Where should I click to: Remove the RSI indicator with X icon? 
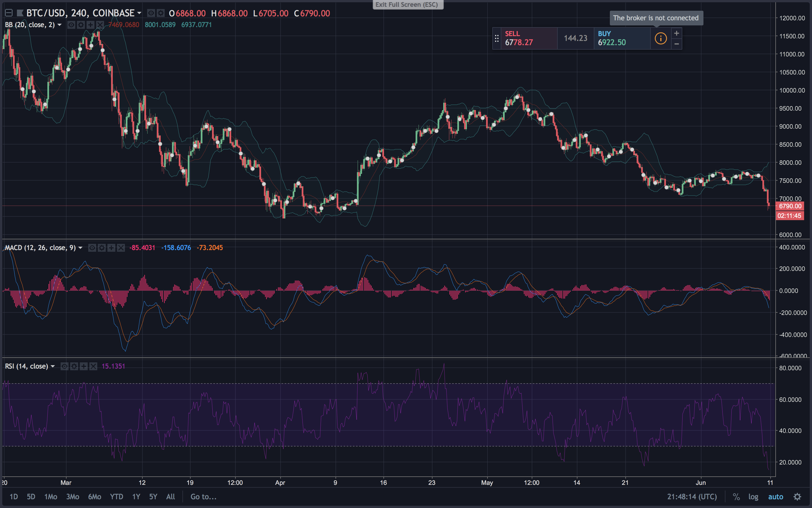pos(93,366)
